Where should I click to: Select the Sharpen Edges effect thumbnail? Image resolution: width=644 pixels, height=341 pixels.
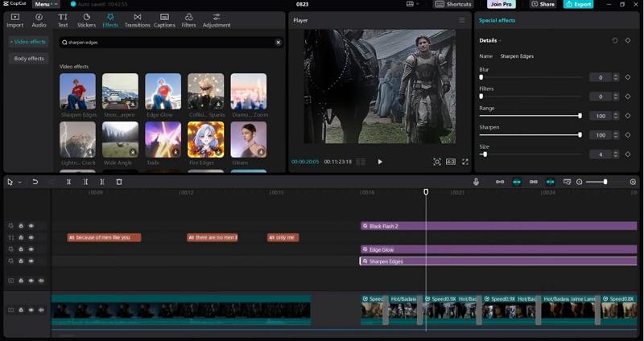pos(77,92)
